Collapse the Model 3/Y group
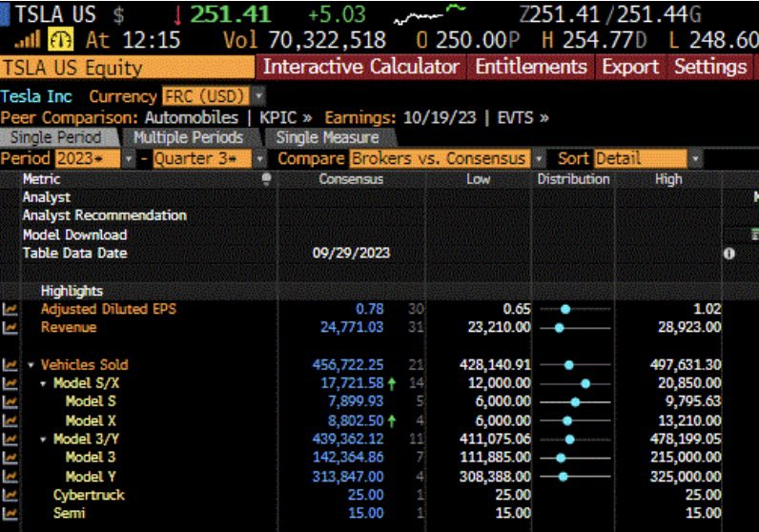Viewport: 759px width, 532px height. point(43,440)
